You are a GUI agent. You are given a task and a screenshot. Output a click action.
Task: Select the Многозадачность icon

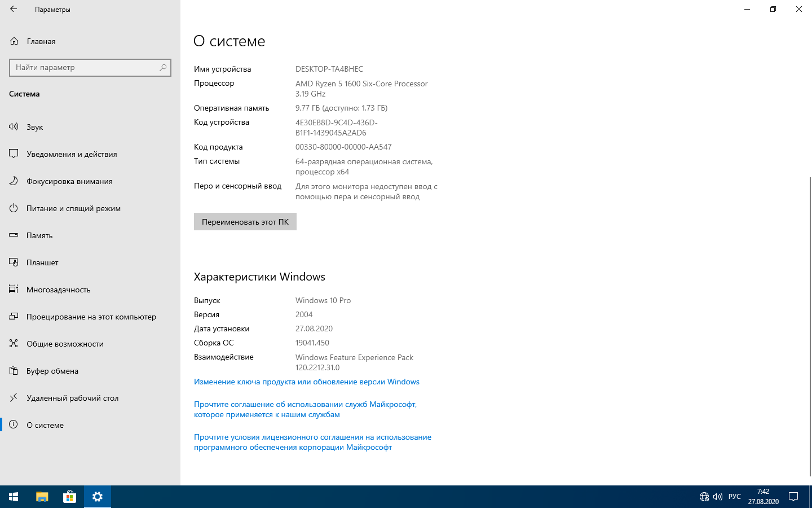point(14,289)
